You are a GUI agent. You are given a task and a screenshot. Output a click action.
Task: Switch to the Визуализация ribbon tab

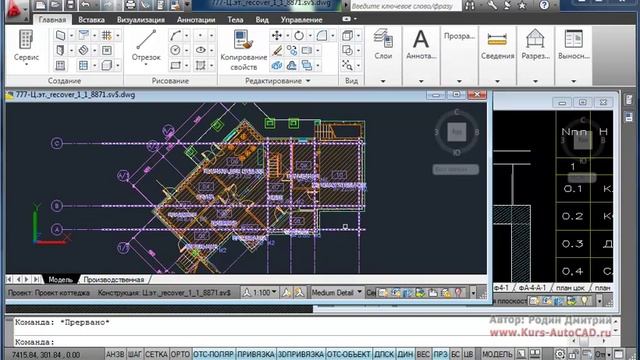pos(141,20)
